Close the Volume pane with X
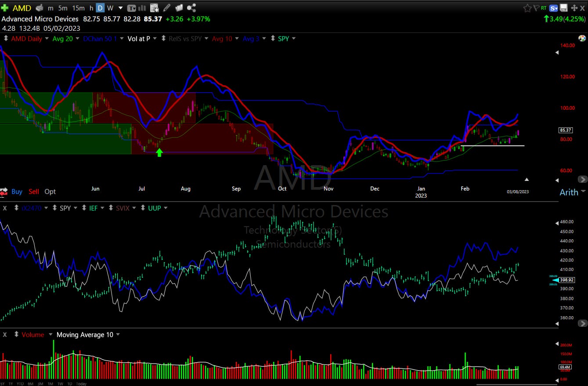The width and height of the screenshot is (588, 386). [x=5, y=335]
